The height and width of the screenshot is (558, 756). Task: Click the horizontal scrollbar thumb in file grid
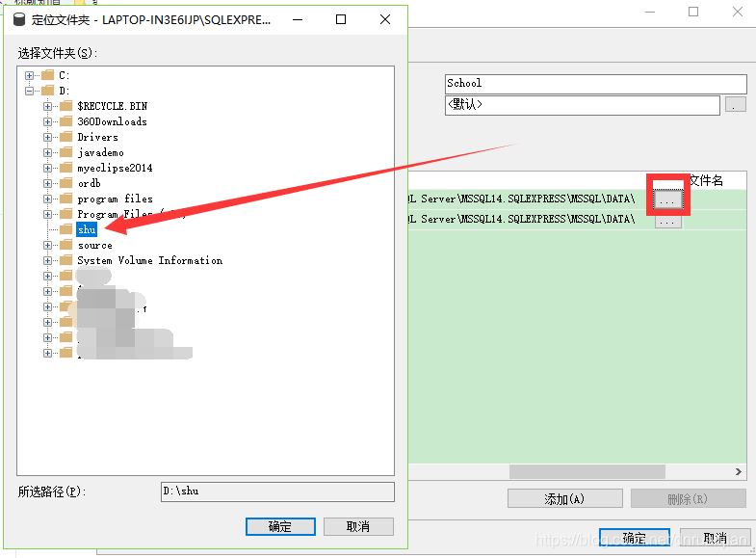tap(587, 471)
